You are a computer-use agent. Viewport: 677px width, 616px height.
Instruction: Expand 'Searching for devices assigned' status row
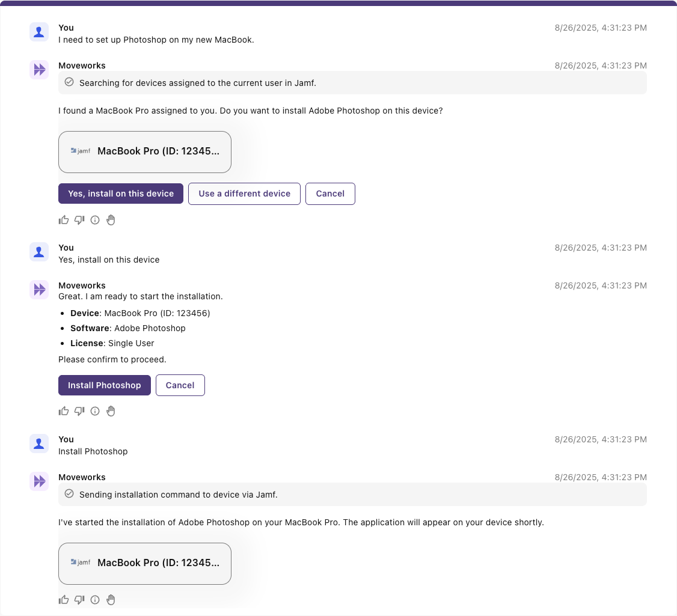352,83
